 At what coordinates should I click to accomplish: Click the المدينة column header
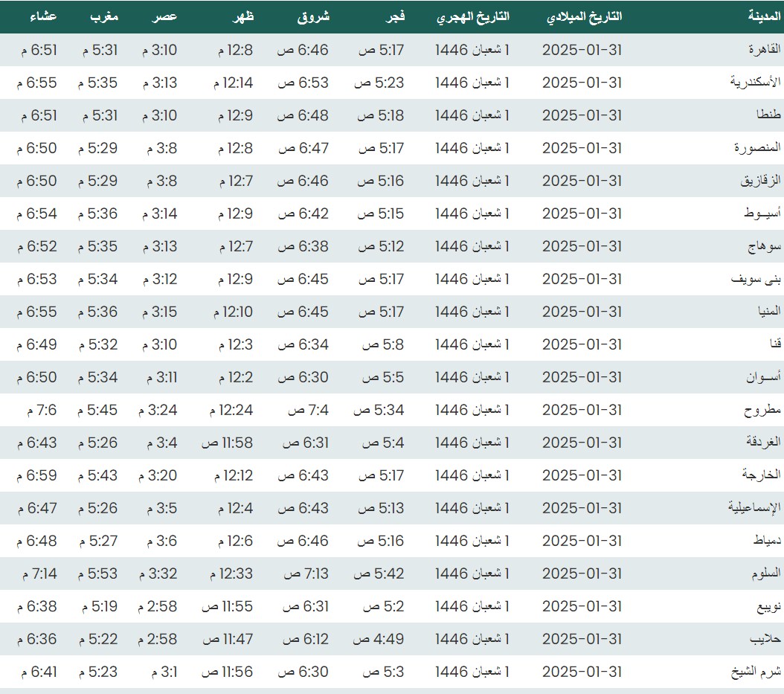pos(764,16)
